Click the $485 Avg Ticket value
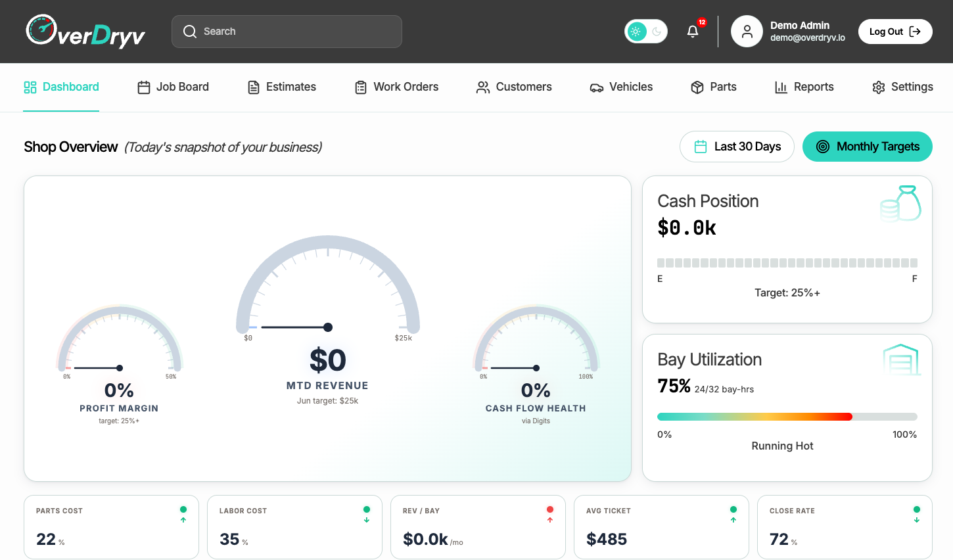The height and width of the screenshot is (560, 953). coord(607,539)
